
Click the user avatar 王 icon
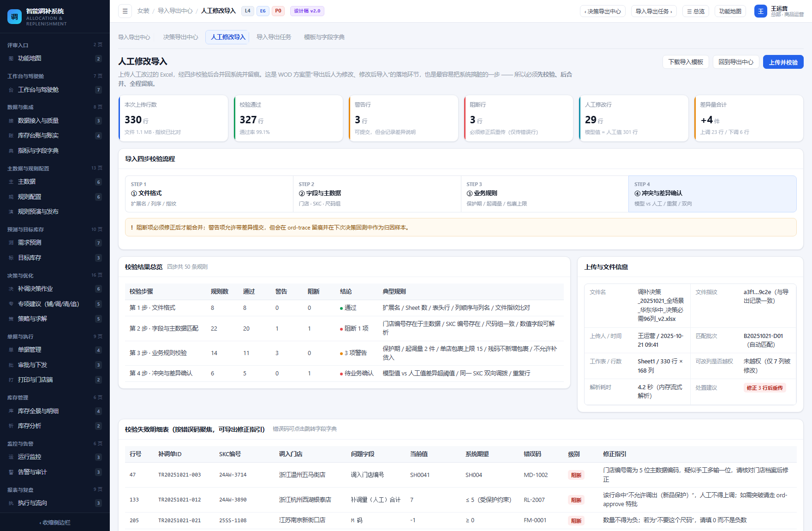(x=760, y=11)
